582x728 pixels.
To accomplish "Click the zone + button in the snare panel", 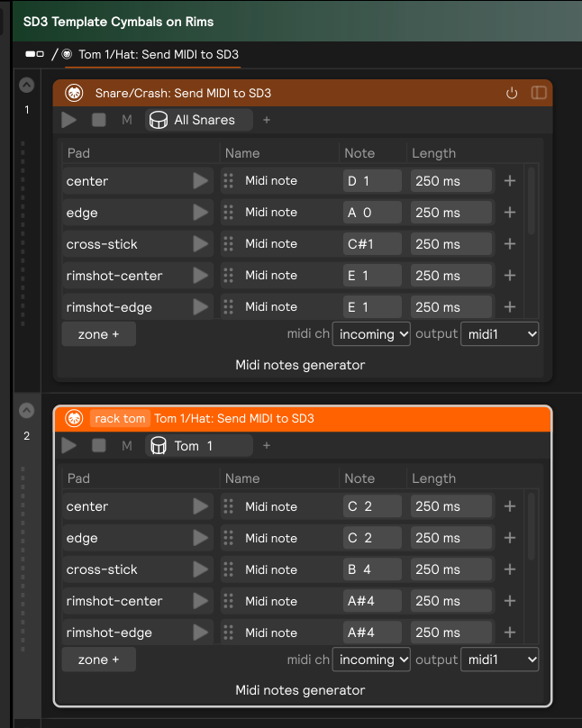I will coord(98,334).
